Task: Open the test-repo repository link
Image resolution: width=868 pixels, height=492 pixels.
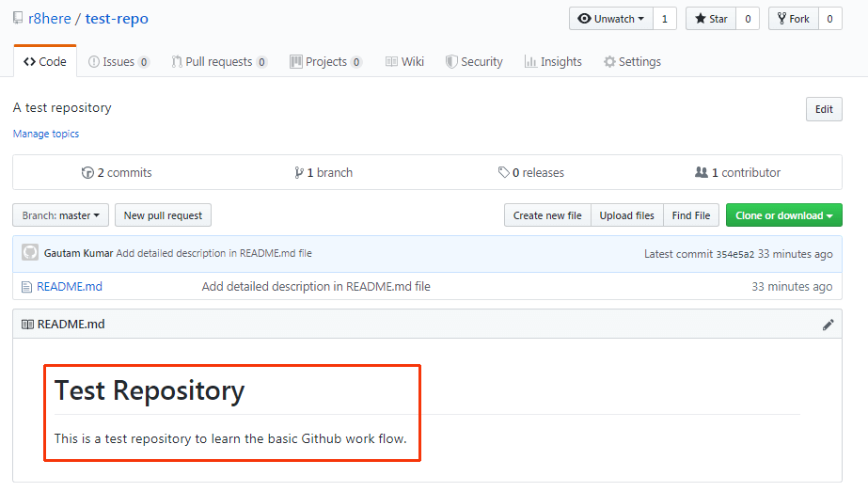Action: coord(117,18)
